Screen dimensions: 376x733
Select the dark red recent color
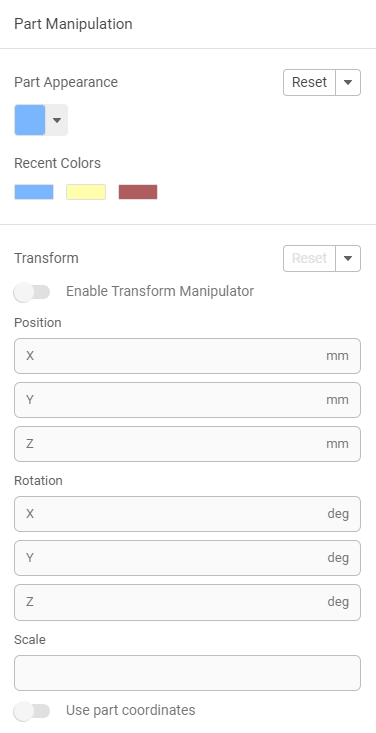[138, 192]
